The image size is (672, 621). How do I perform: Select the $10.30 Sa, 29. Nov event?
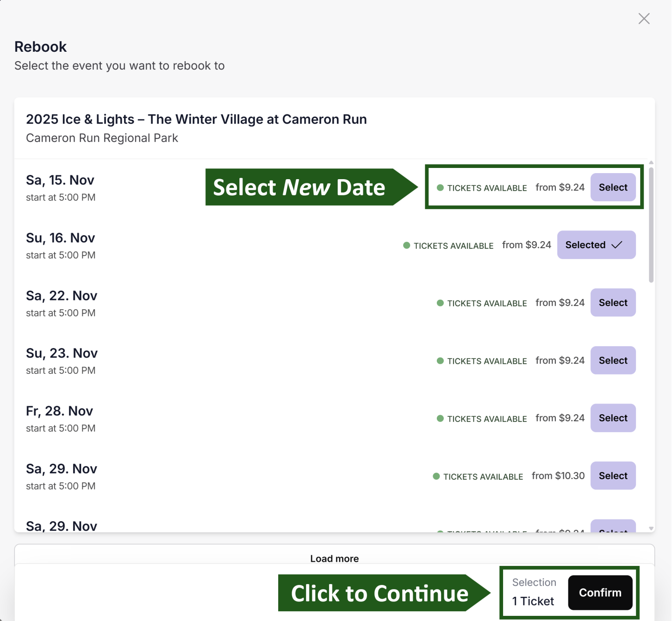click(613, 475)
